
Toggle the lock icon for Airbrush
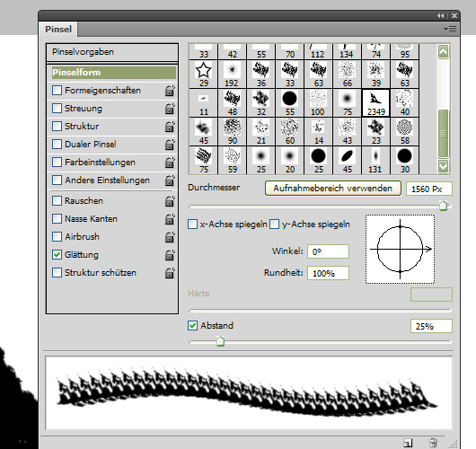170,237
